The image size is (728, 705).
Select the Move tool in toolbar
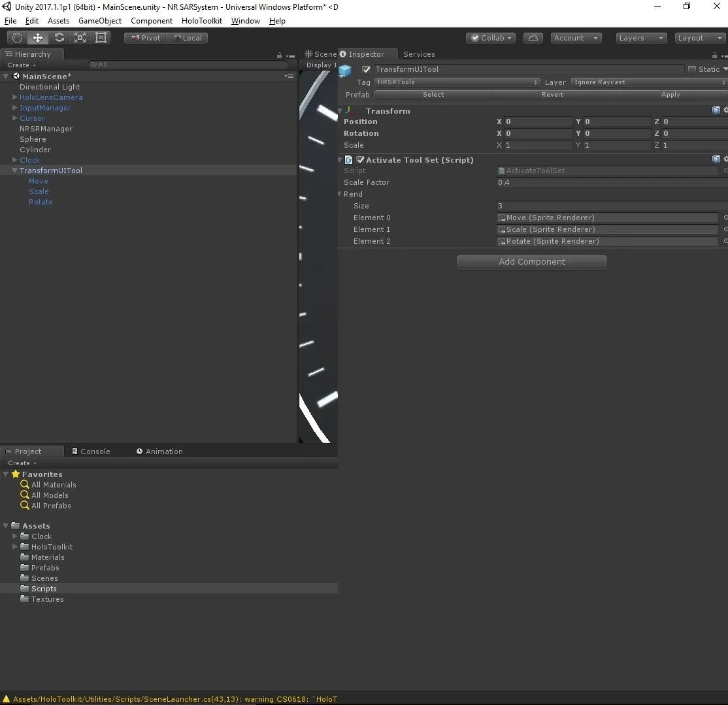tap(38, 38)
